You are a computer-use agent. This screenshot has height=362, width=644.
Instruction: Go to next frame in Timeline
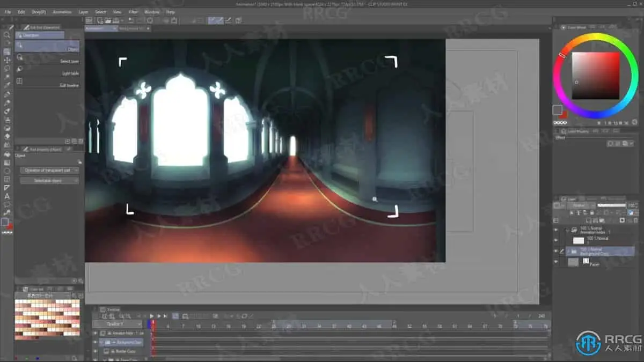click(x=159, y=316)
